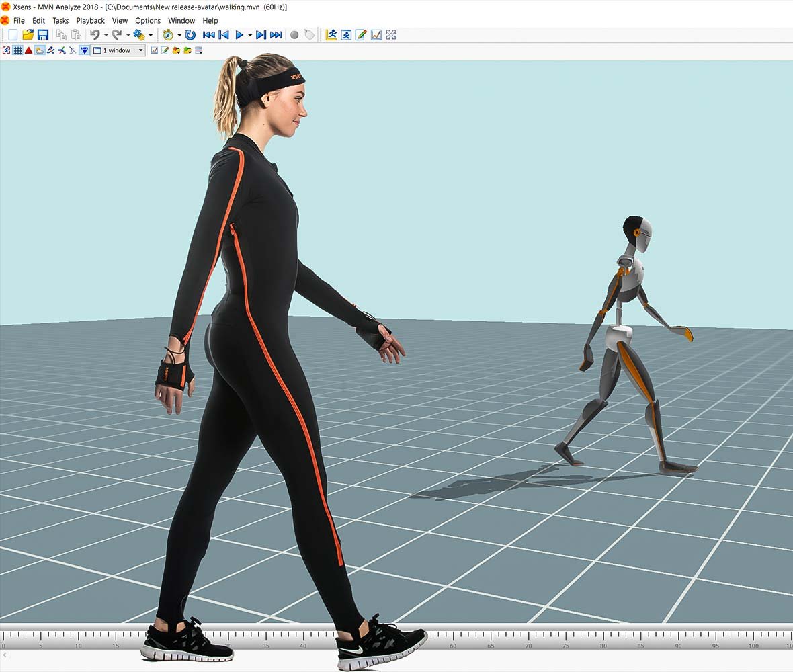Open the Playback menu
Image resolution: width=793 pixels, height=672 pixels.
pos(90,20)
